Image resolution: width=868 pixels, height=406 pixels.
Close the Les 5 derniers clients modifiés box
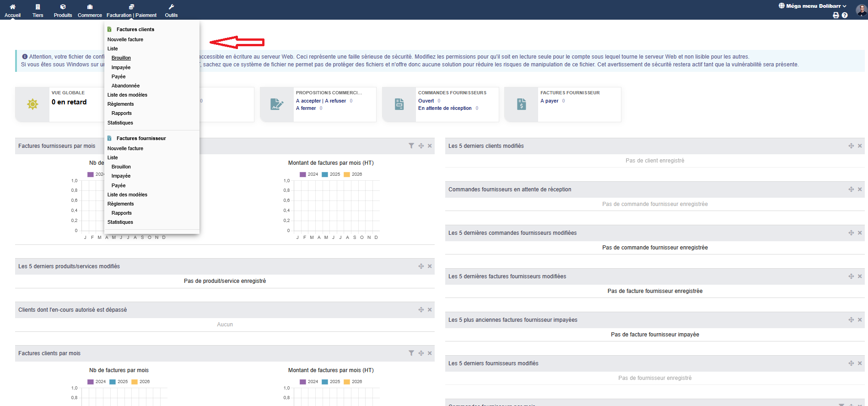point(860,146)
